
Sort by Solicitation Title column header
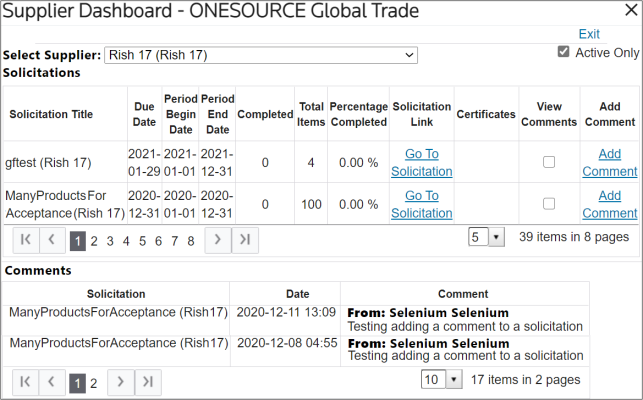(x=51, y=114)
